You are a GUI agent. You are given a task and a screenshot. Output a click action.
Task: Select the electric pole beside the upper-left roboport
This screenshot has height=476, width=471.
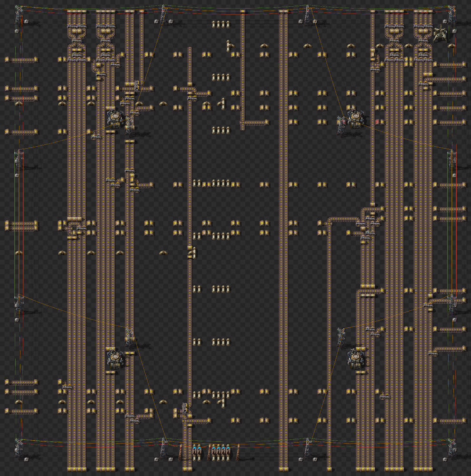pos(130,124)
